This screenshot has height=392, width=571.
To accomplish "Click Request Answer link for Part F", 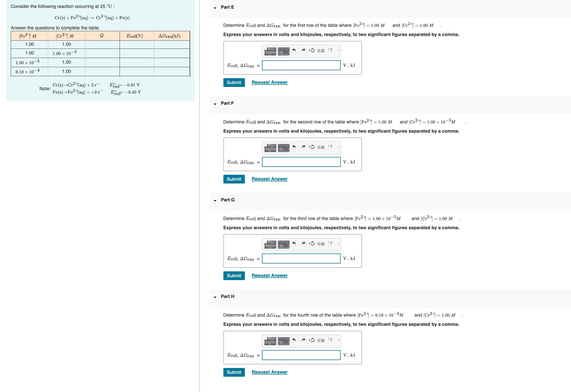I will (x=269, y=179).
